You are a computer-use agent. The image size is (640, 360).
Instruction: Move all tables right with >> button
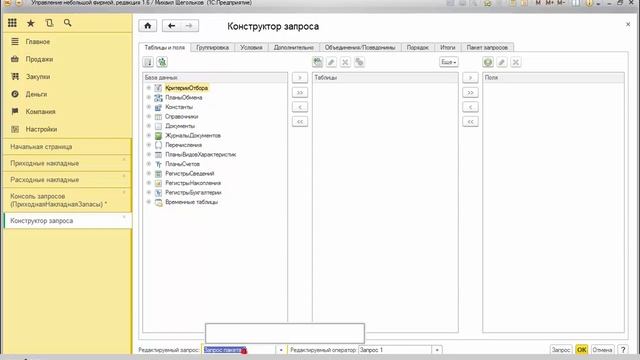coord(300,93)
